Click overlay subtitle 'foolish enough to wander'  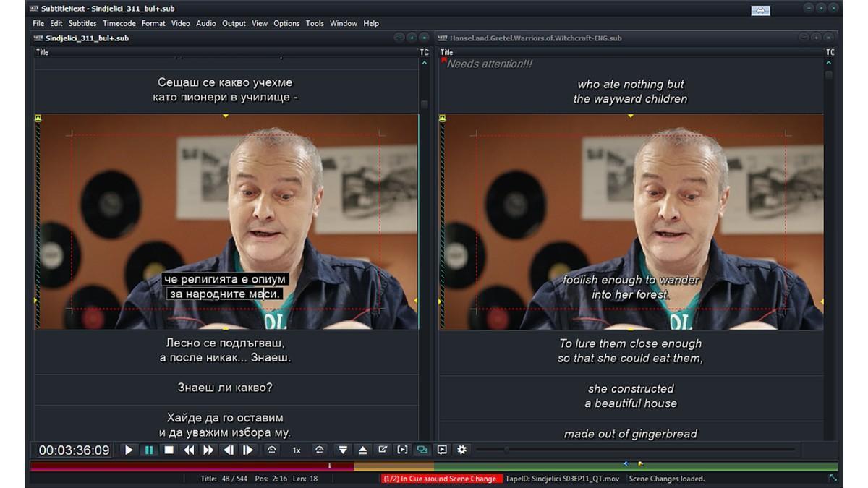point(631,280)
